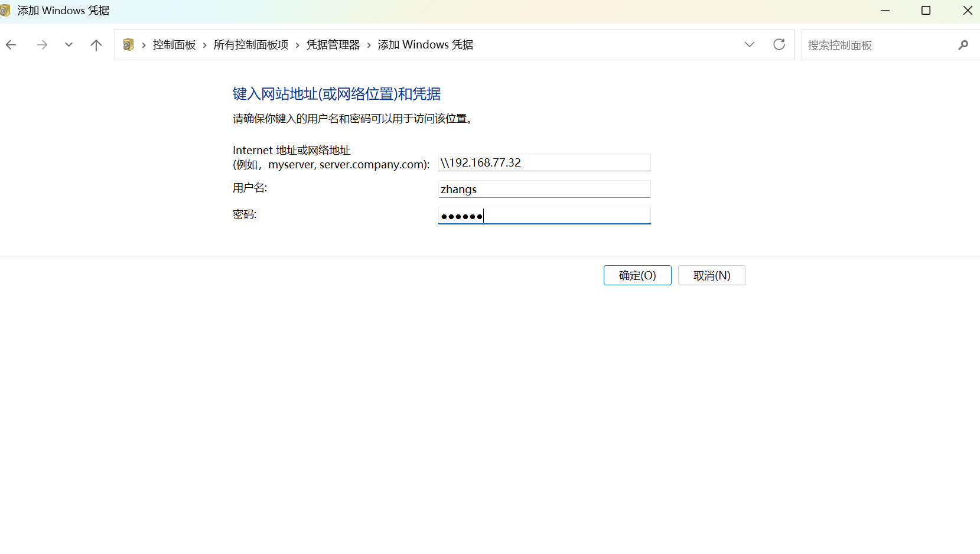Click the 搜索控制面板 search box
Viewport: 980px width, 554px height.
coord(874,45)
